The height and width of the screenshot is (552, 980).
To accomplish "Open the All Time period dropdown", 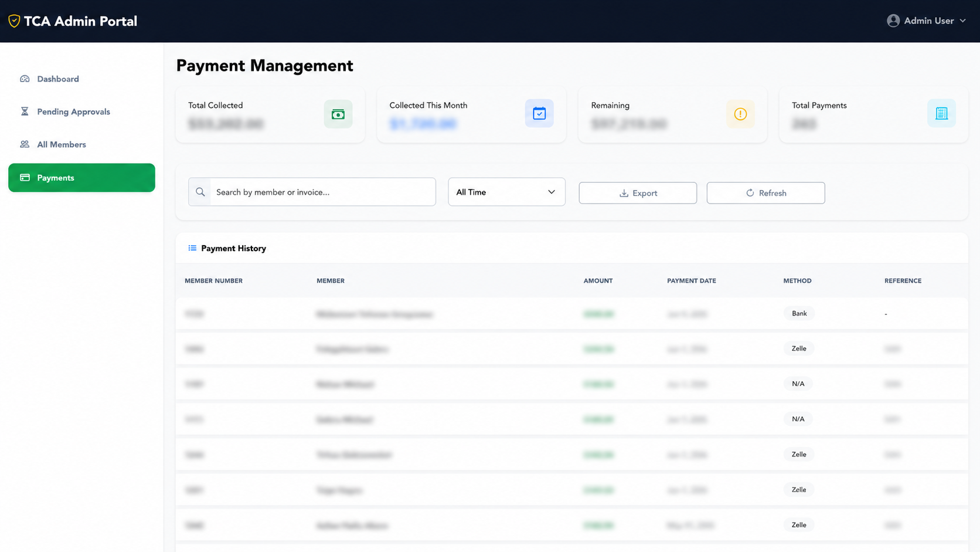I will coord(506,192).
